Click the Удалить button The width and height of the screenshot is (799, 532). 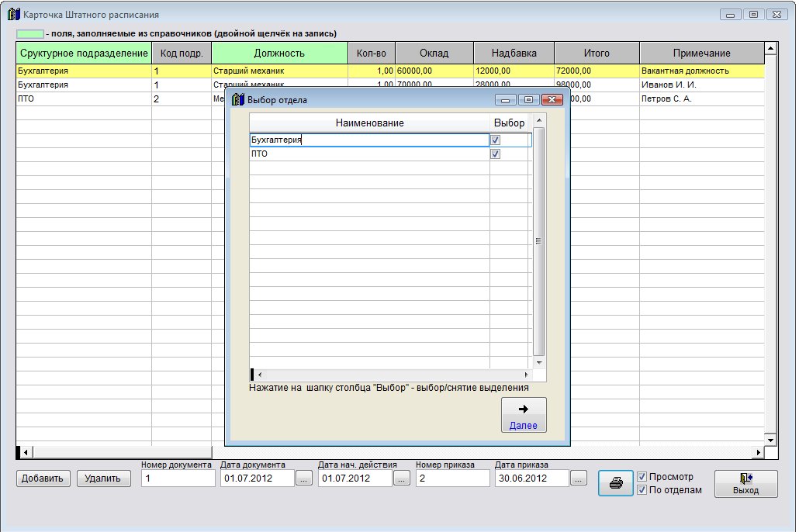click(x=103, y=478)
